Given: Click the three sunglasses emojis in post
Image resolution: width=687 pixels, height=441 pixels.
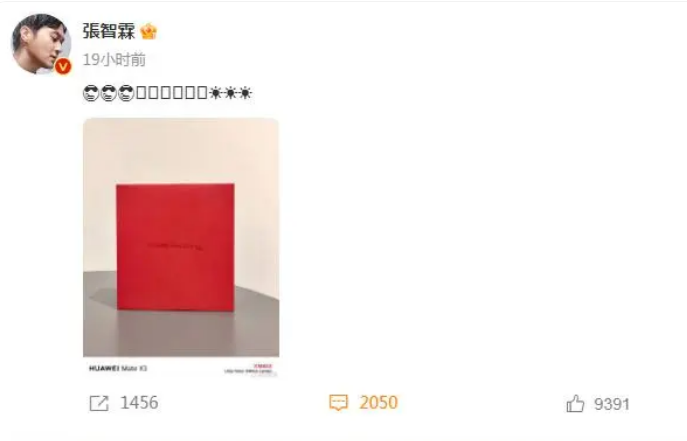Looking at the screenshot, I should pos(109,93).
